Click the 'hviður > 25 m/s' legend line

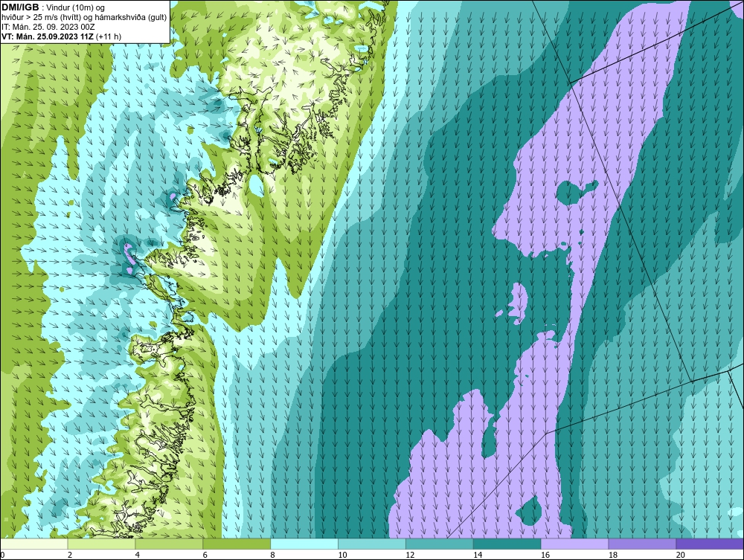click(84, 18)
